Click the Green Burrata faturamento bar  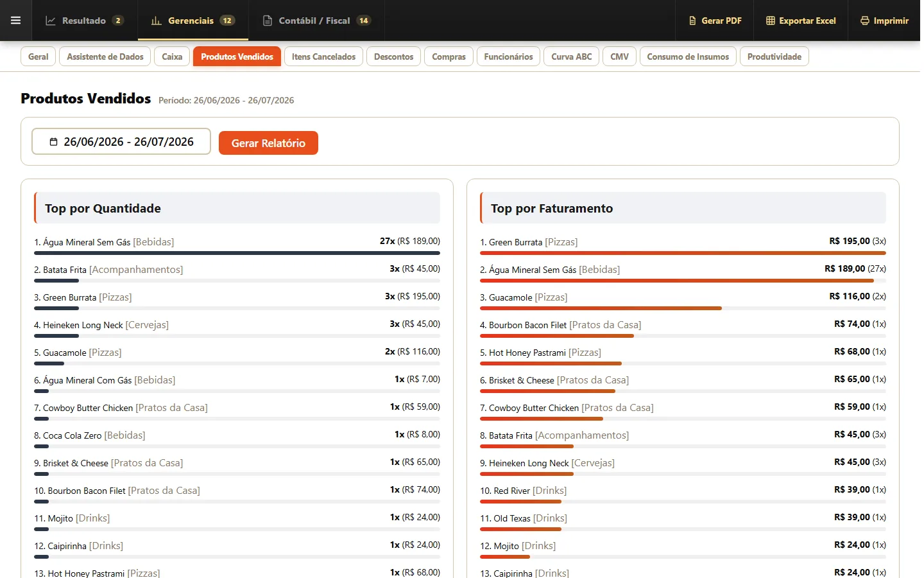coord(683,253)
